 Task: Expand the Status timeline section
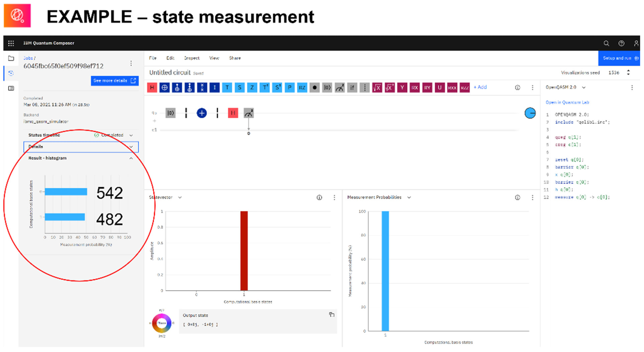point(131,135)
